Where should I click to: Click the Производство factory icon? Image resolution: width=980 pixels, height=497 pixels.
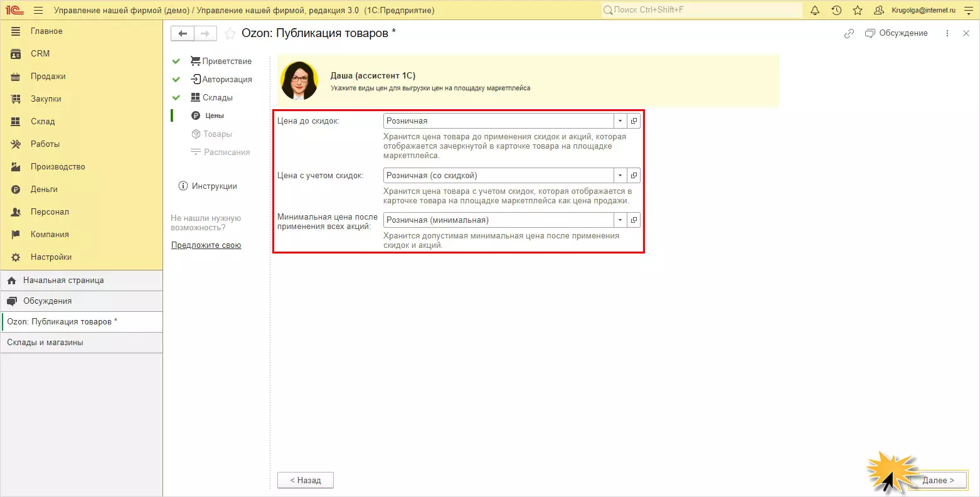(x=16, y=166)
